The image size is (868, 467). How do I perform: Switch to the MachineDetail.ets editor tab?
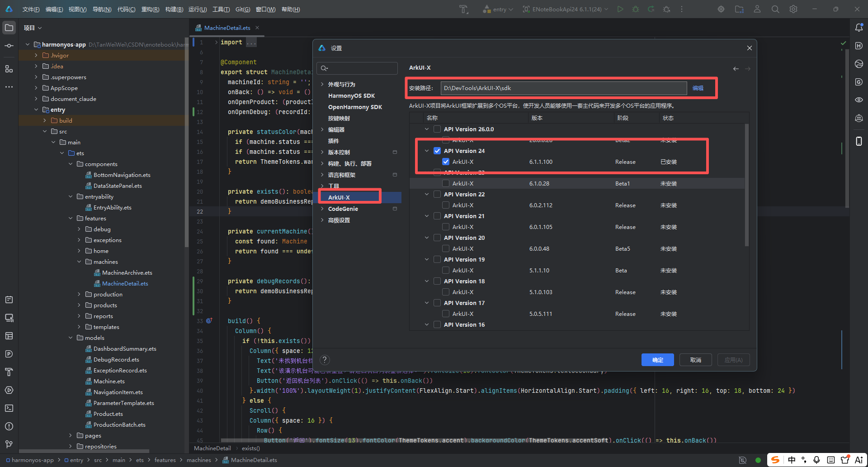227,28
